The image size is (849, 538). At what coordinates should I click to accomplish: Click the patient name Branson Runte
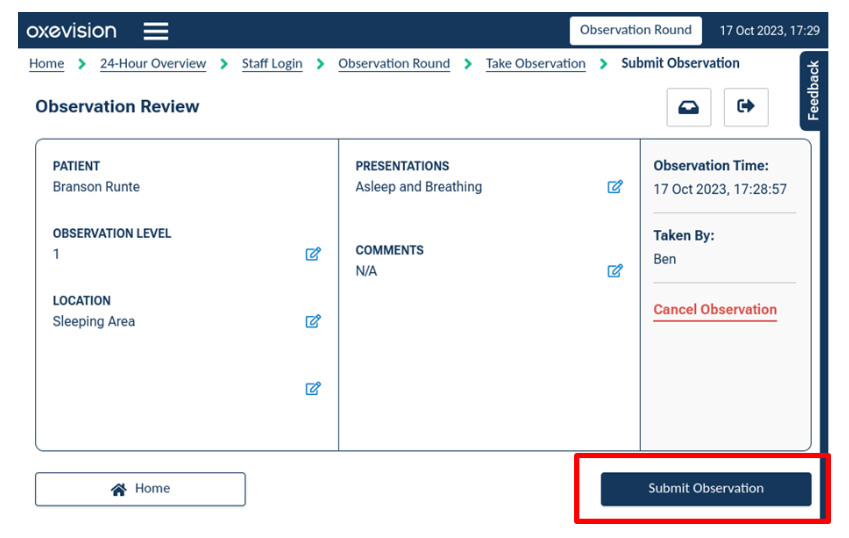click(96, 187)
